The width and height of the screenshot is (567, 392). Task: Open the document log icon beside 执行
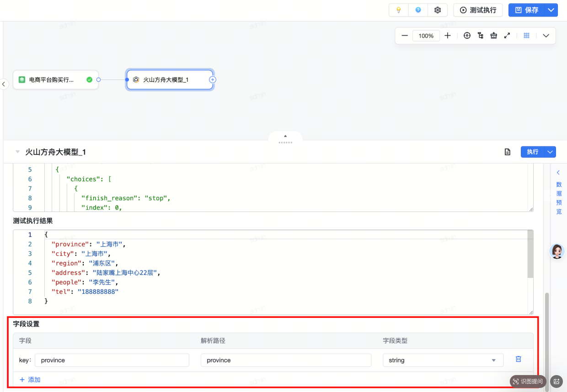(507, 152)
